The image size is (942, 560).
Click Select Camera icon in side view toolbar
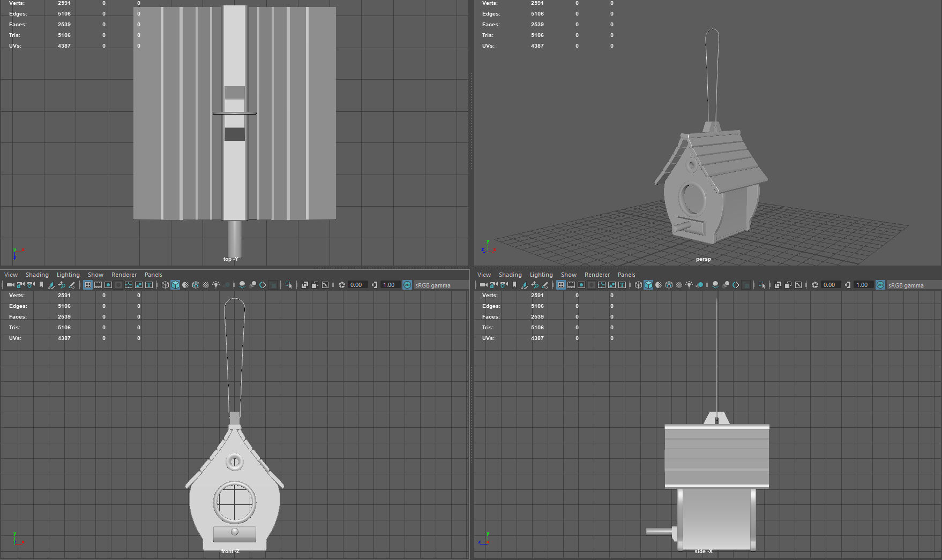click(483, 285)
